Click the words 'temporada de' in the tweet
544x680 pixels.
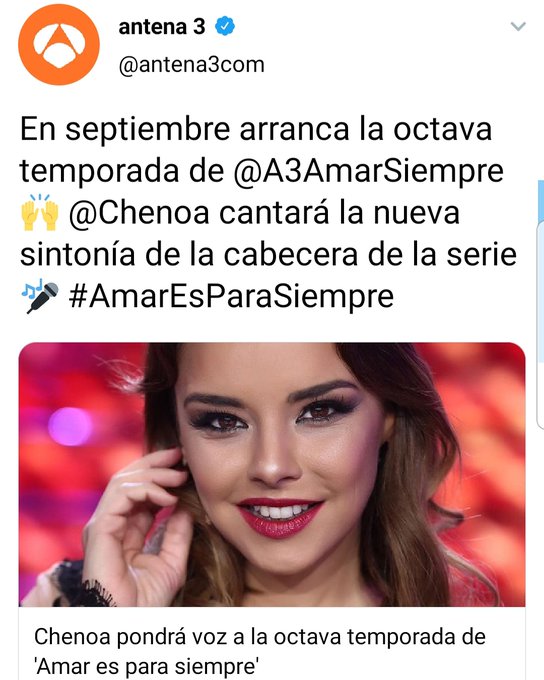coord(122,171)
